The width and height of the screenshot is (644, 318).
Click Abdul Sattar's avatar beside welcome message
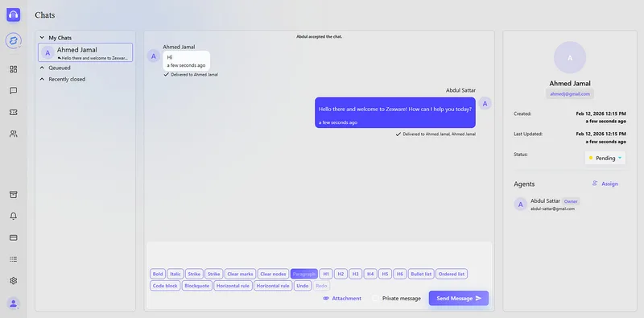click(485, 104)
